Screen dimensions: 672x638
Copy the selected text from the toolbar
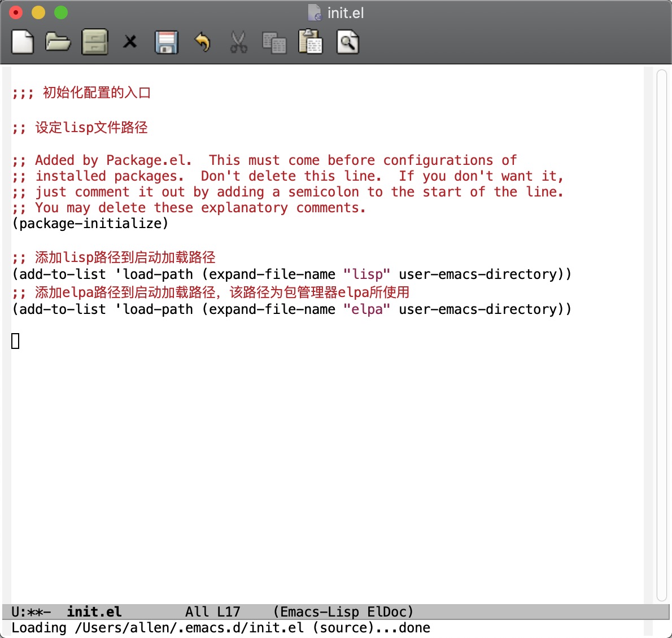click(x=274, y=42)
